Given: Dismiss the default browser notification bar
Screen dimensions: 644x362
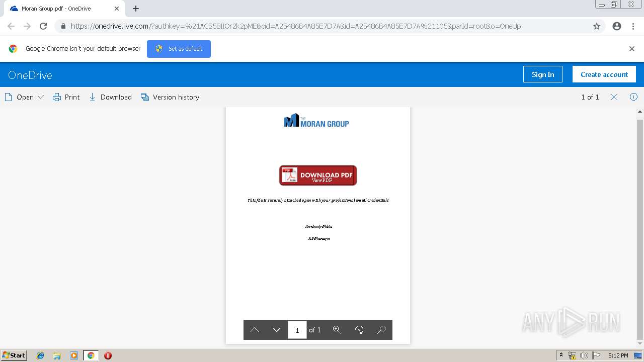Looking at the screenshot, I should (x=632, y=49).
